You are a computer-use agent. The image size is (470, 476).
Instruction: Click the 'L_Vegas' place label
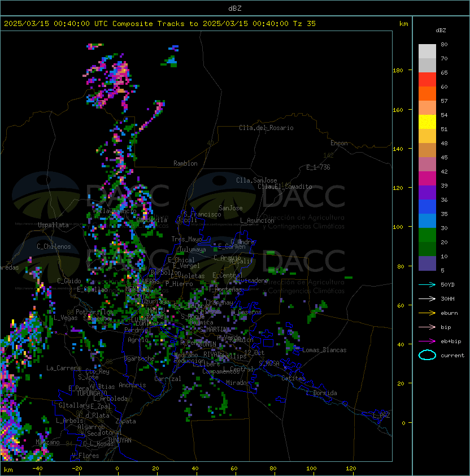pyautogui.click(x=66, y=318)
